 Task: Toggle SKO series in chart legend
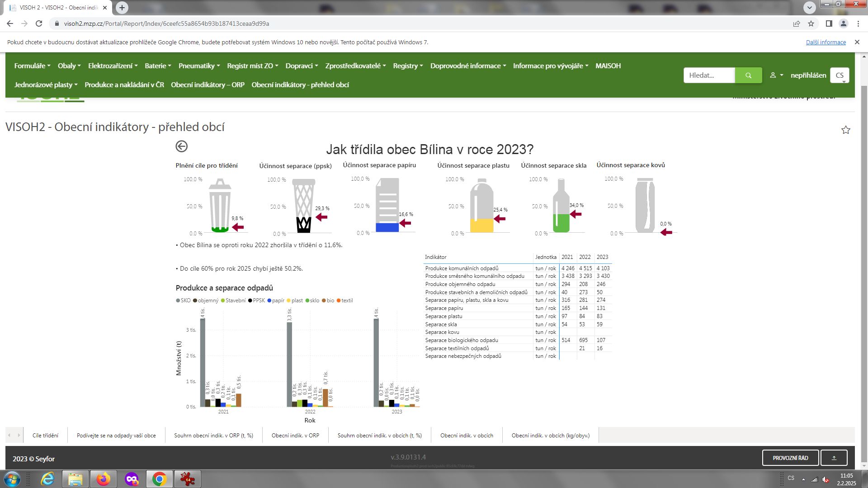point(183,300)
